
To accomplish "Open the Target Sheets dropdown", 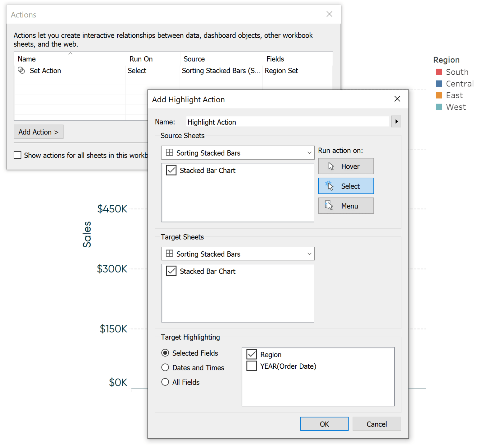I will coord(309,254).
